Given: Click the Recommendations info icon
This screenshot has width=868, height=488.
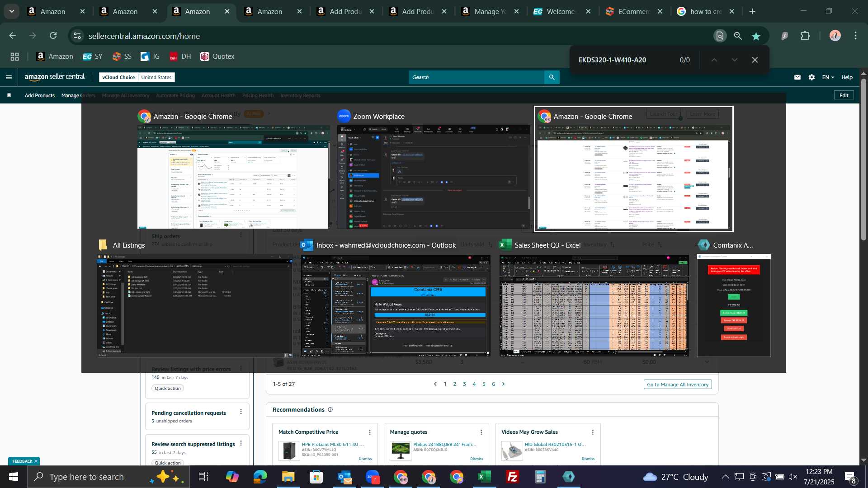Looking at the screenshot, I should click(x=330, y=410).
